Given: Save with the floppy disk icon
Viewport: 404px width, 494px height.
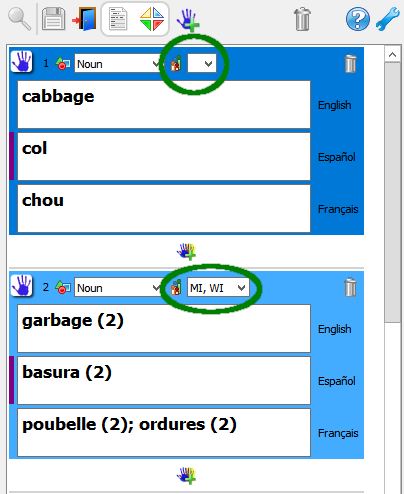Looking at the screenshot, I should (53, 19).
